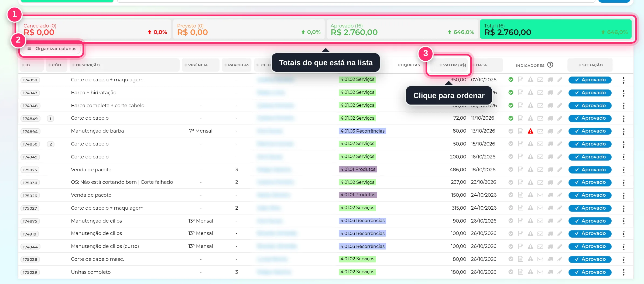Select the Previsto (0) totals card
The width and height of the screenshot is (644, 284).
coord(249,29)
